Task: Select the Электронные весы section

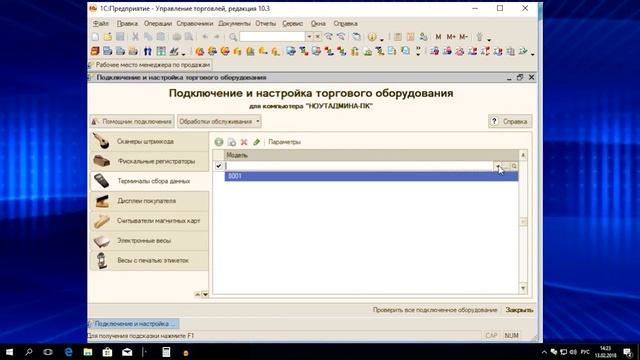Action: pos(149,240)
